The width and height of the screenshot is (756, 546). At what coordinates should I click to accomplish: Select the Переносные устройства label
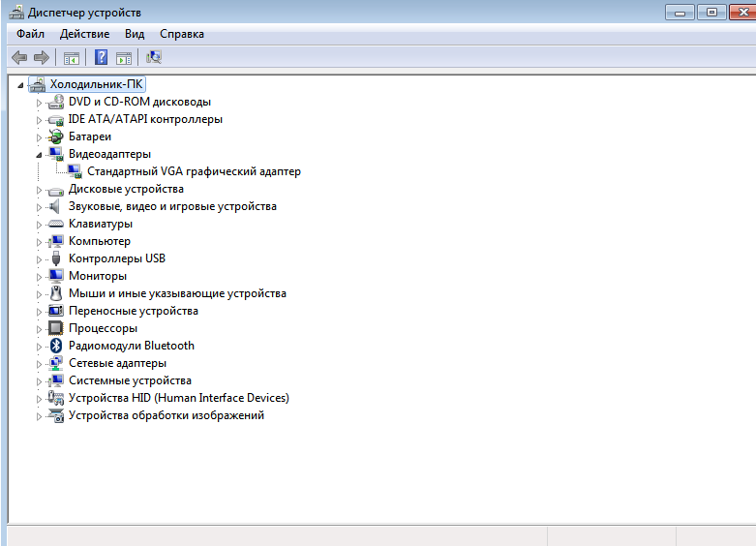coord(134,311)
